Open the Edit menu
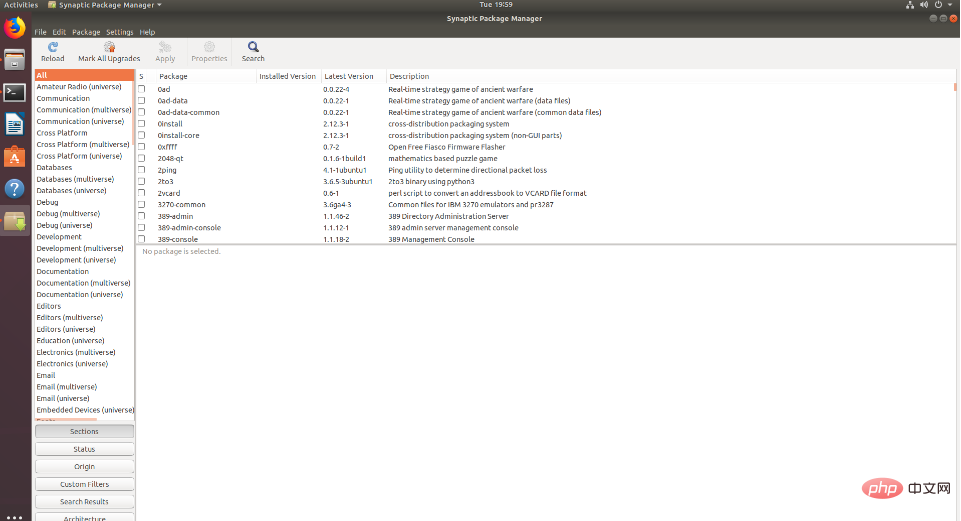The width and height of the screenshot is (961, 521). [59, 32]
